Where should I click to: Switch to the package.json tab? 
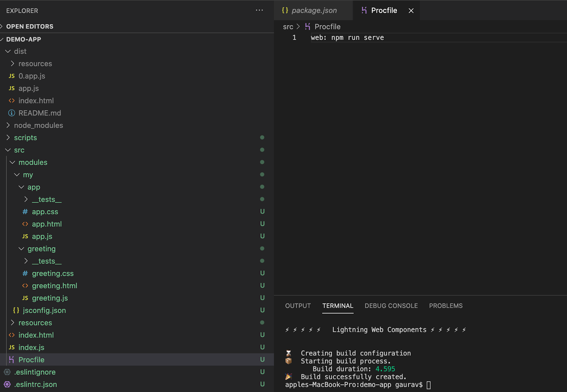pos(313,10)
